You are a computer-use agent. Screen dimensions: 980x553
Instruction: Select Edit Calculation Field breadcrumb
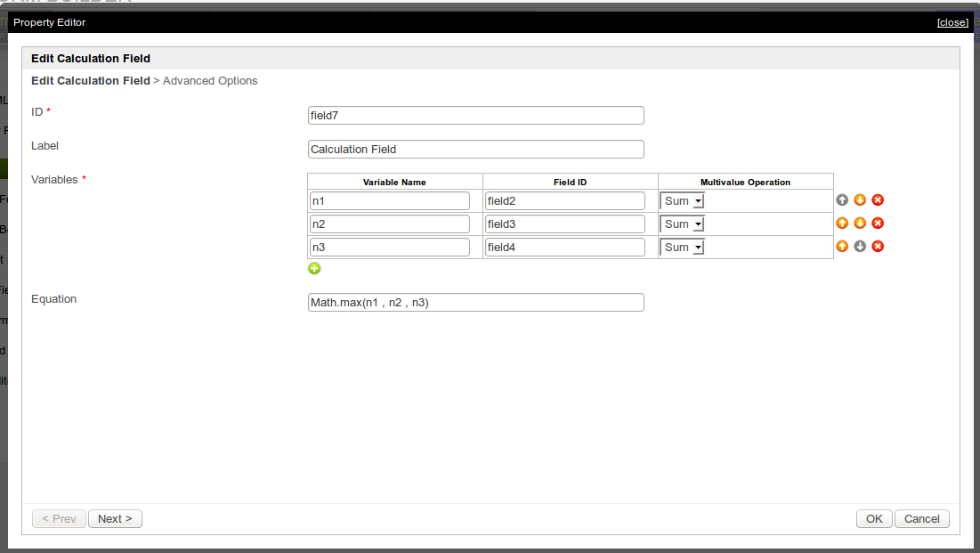90,81
